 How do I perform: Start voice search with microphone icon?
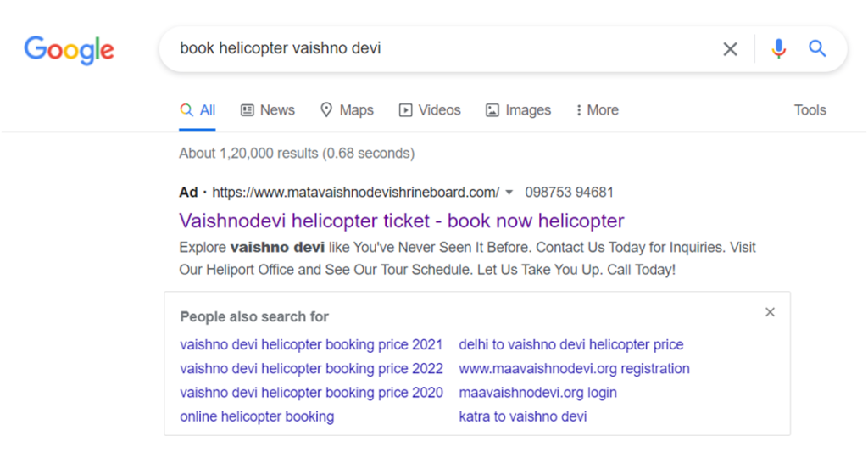click(x=778, y=48)
